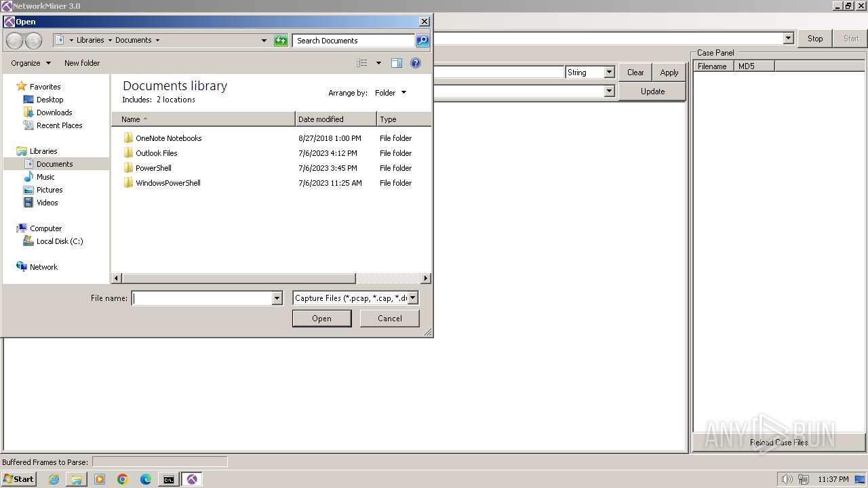This screenshot has height=488, width=868.
Task: Click the Search Documents field
Action: click(x=354, y=41)
